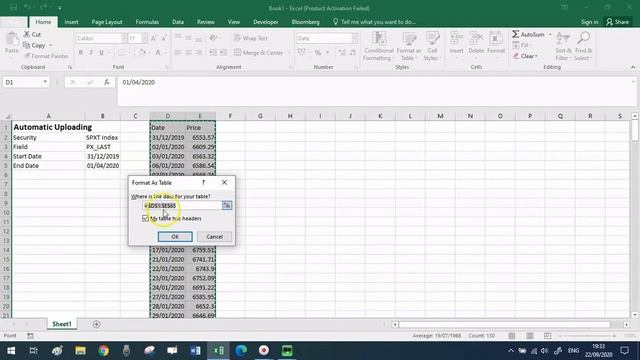Open Find & Select options
This screenshot has width=640, height=360.
click(583, 46)
